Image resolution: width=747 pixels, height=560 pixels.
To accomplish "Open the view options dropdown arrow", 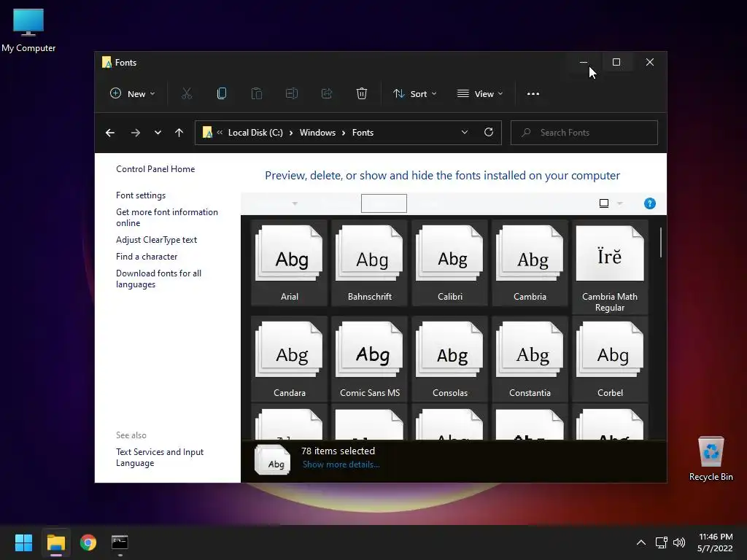I will point(620,204).
